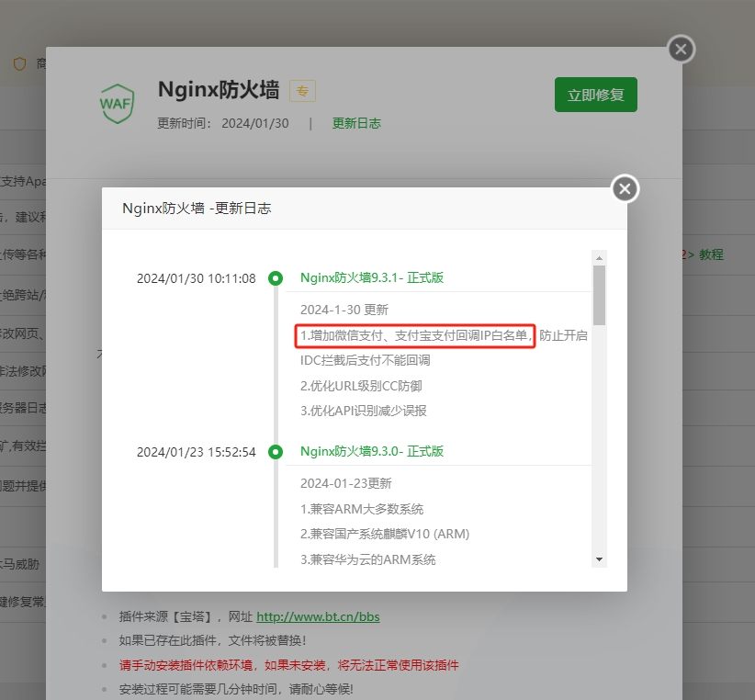Viewport: 755px width, 700px height.
Task: Click text 3.优化API识别减少误报
Action: click(x=364, y=411)
